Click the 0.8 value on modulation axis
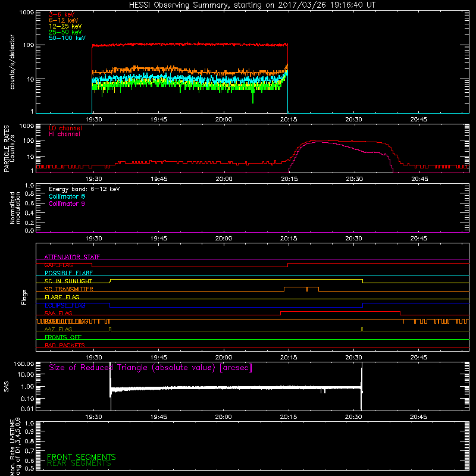 tap(29, 194)
